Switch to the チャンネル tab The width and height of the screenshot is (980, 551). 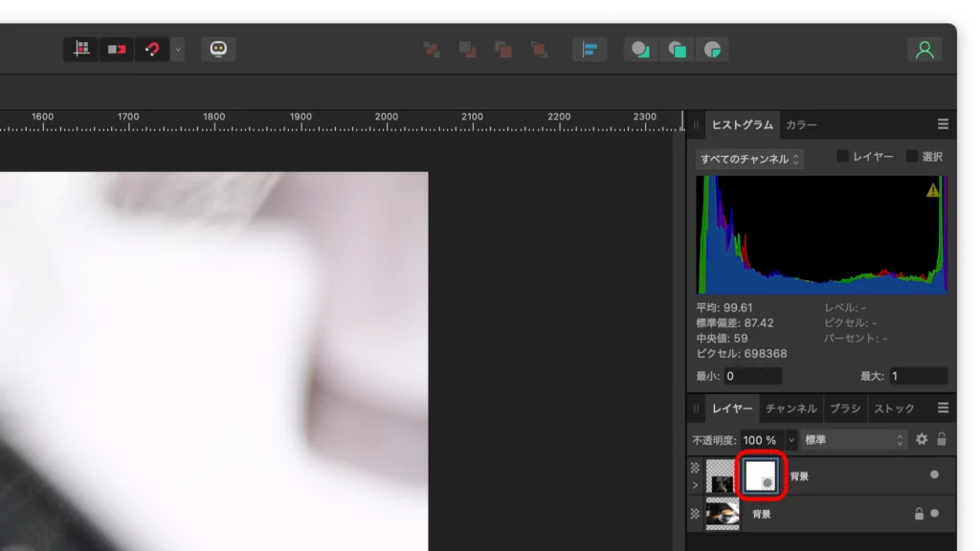point(791,408)
